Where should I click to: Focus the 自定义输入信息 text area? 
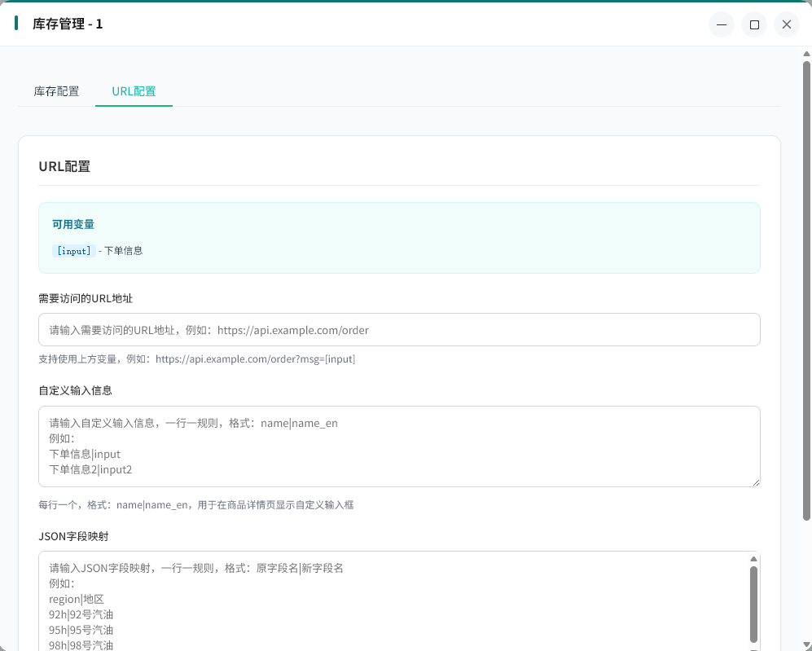tap(399, 446)
